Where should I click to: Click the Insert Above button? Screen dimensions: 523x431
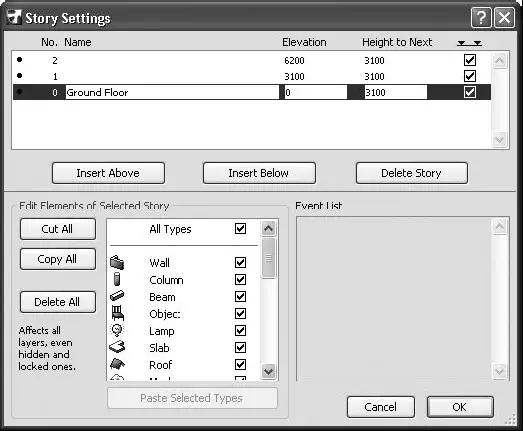tap(108, 173)
